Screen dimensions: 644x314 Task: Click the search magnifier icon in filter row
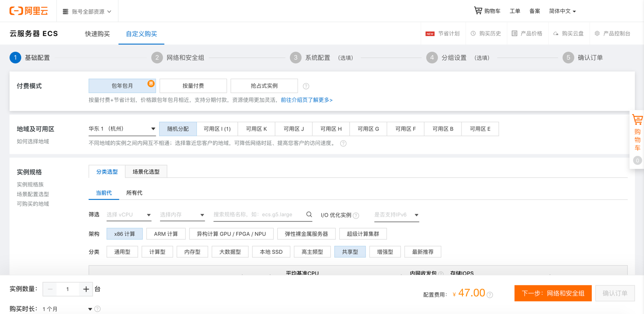[x=309, y=215]
